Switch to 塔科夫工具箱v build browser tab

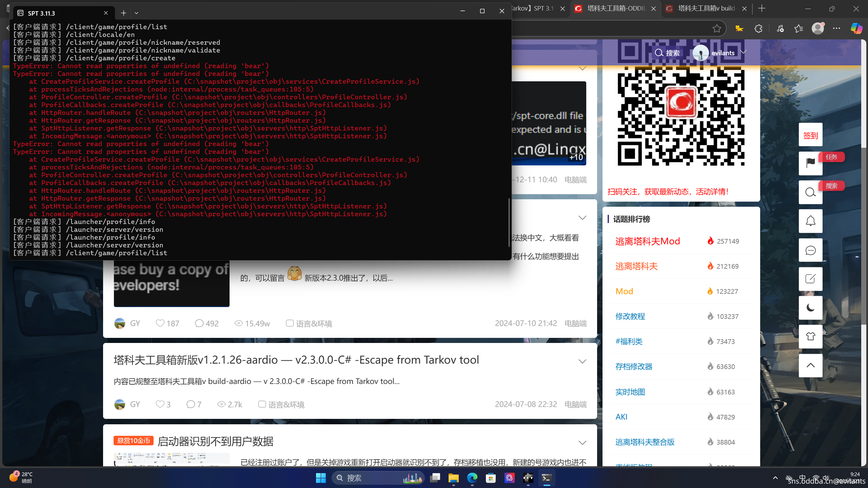point(707,8)
